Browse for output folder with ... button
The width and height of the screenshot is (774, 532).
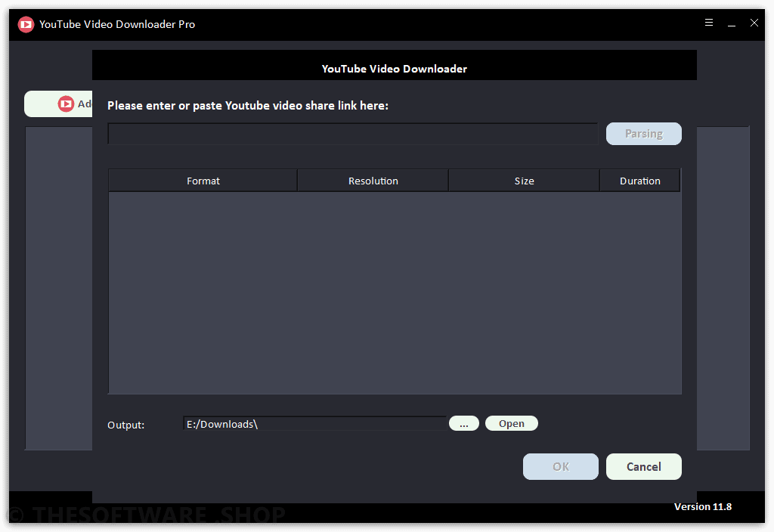point(464,423)
